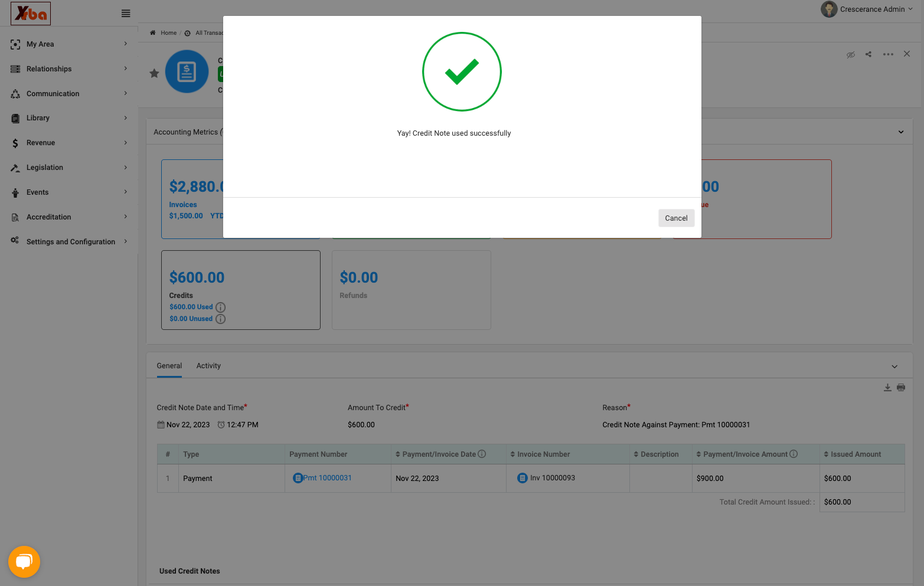Star this credit note as favorite
The height and width of the screenshot is (586, 924).
(154, 73)
